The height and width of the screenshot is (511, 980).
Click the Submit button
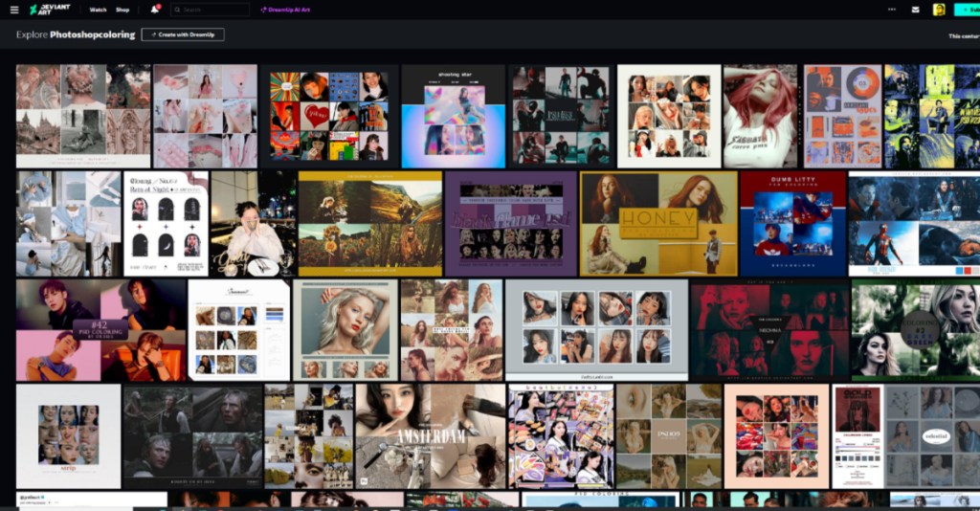(968, 10)
